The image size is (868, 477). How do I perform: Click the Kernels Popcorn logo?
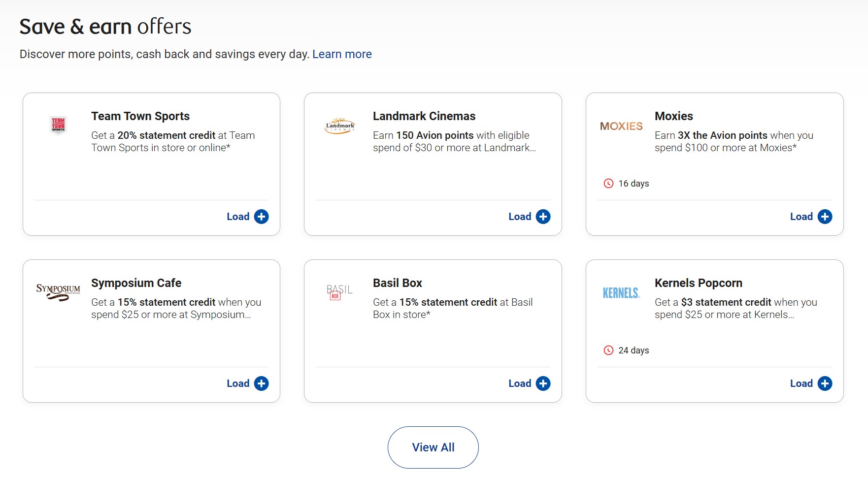click(622, 292)
